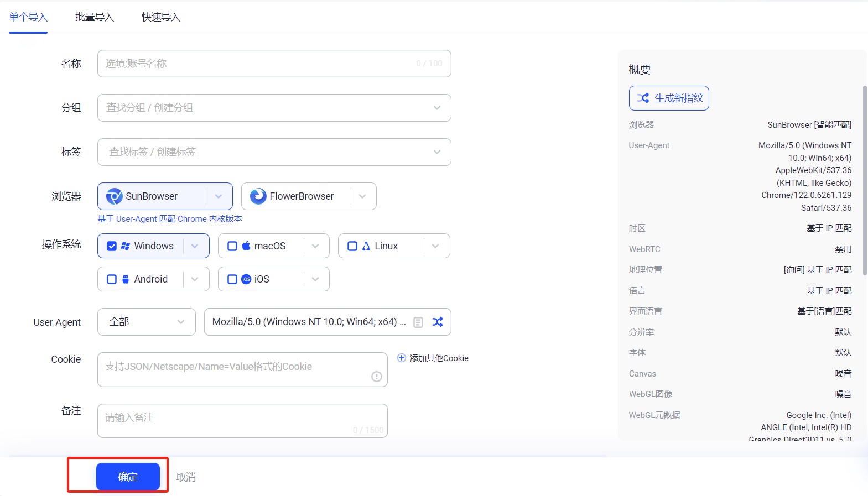Viewport: 868px width, 496px height.
Task: Click the Linux penguin icon
Action: click(x=366, y=246)
